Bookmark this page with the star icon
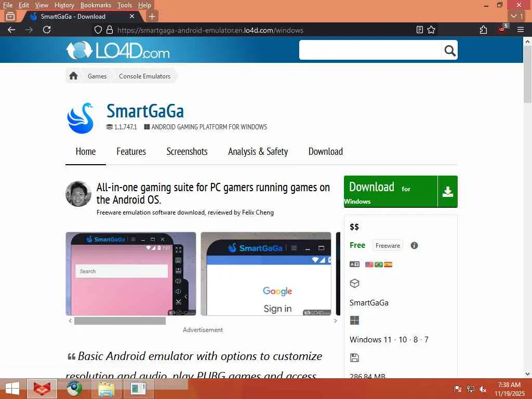The height and width of the screenshot is (399, 532). 431,30
